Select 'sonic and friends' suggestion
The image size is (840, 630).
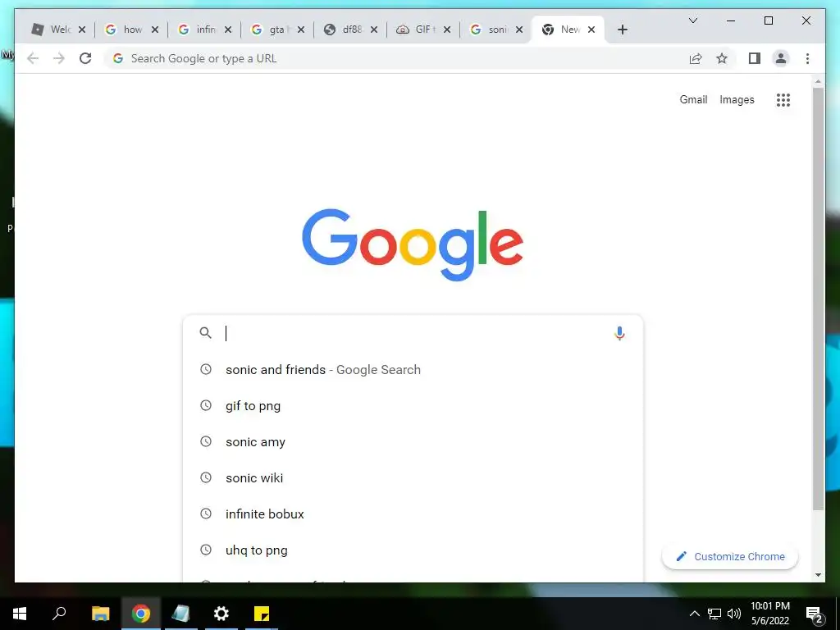pyautogui.click(x=413, y=370)
